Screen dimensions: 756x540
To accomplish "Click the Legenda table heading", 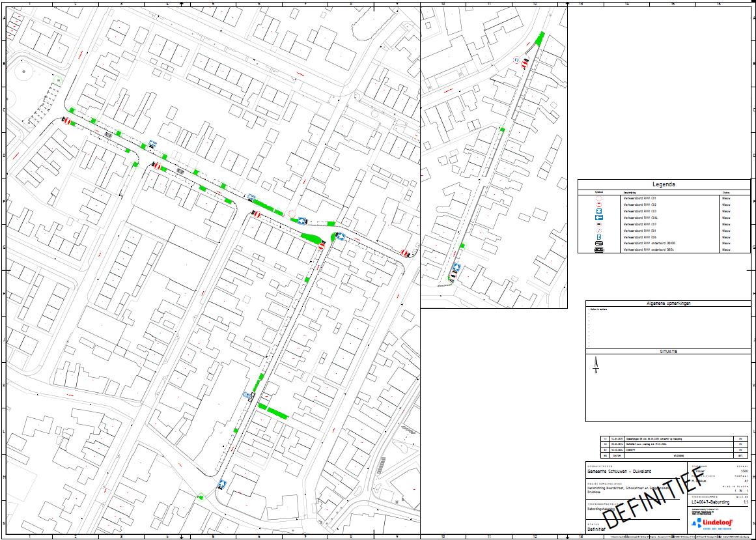I will click(x=664, y=184).
